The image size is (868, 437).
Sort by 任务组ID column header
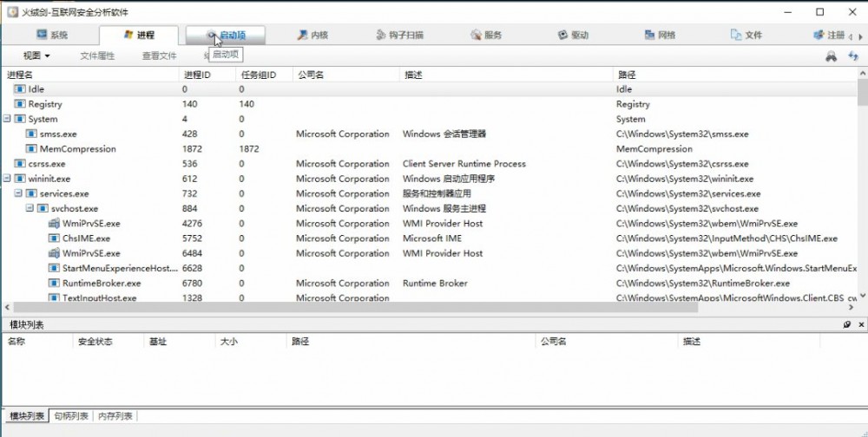[265, 75]
